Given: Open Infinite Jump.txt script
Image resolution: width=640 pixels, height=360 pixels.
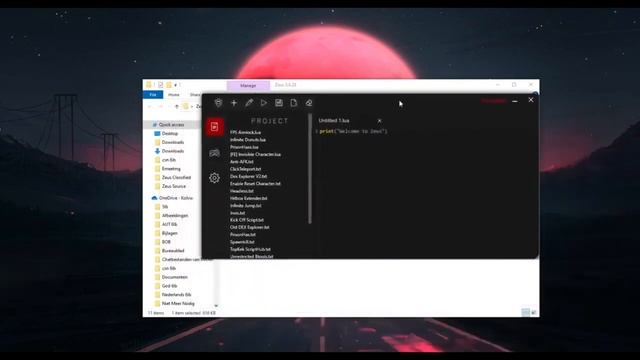Looking at the screenshot, I should (246, 206).
